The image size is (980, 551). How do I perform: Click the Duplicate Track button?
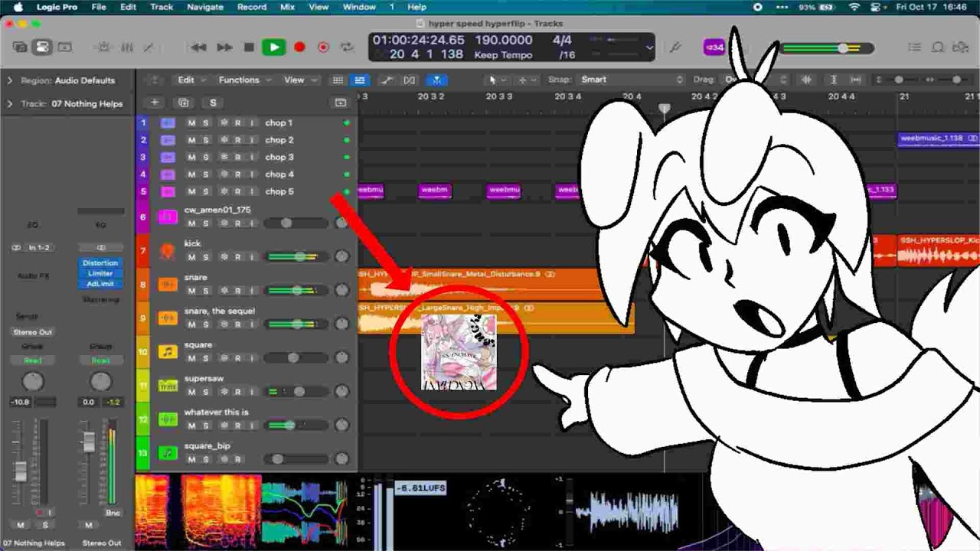[183, 103]
